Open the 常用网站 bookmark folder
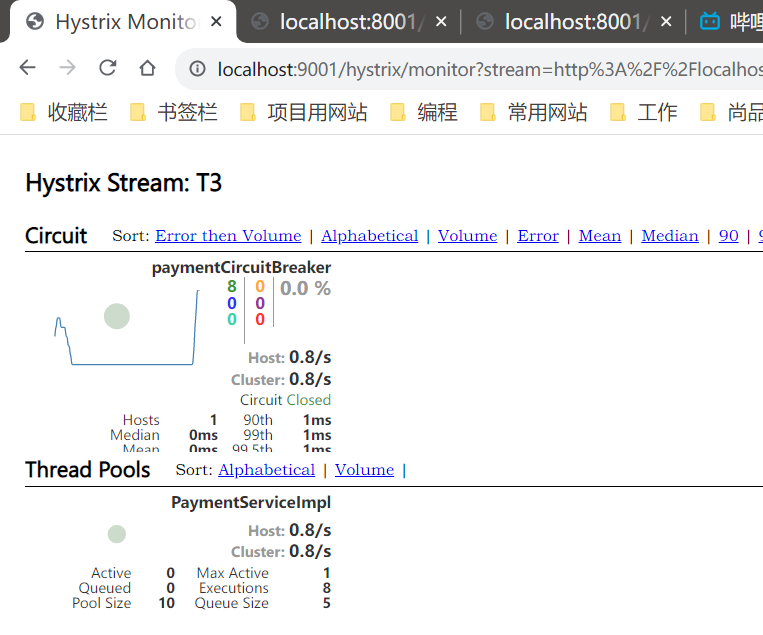Viewport: 763px width, 635px height. pyautogui.click(x=534, y=112)
